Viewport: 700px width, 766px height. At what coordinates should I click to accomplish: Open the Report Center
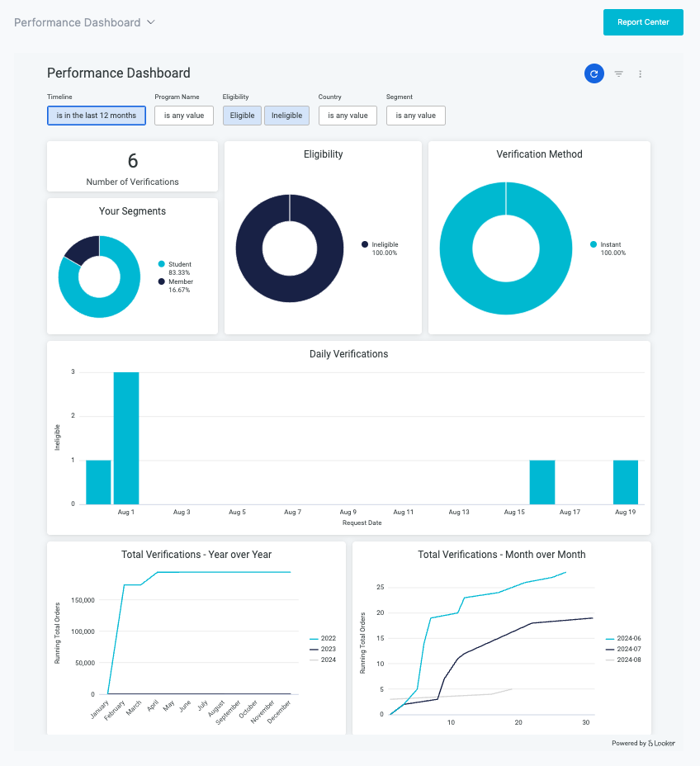tap(643, 22)
